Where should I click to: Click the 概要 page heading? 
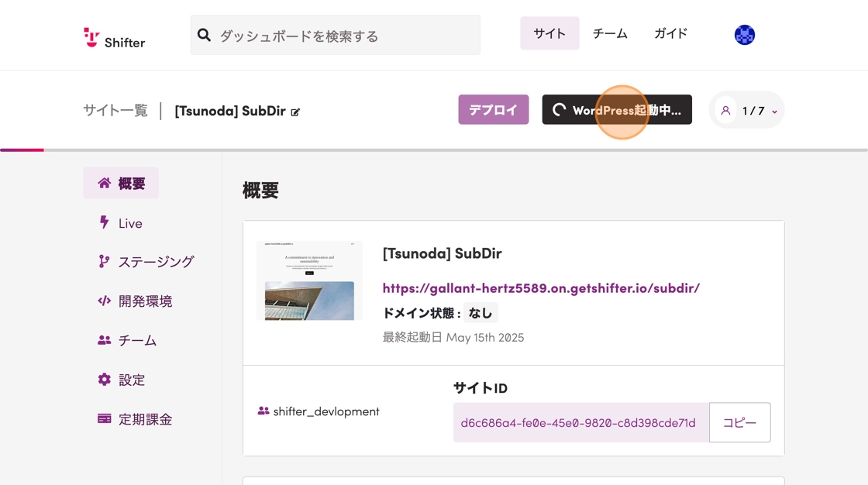click(x=260, y=191)
